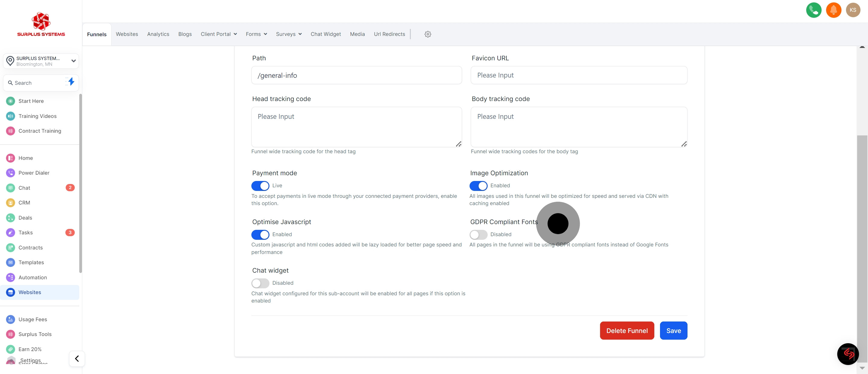The image size is (868, 374).
Task: Open the Url Redirects tab
Action: pos(389,34)
